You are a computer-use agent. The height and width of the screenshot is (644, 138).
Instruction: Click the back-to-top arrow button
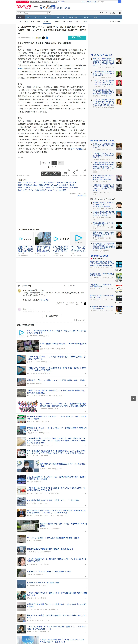tap(133, 398)
